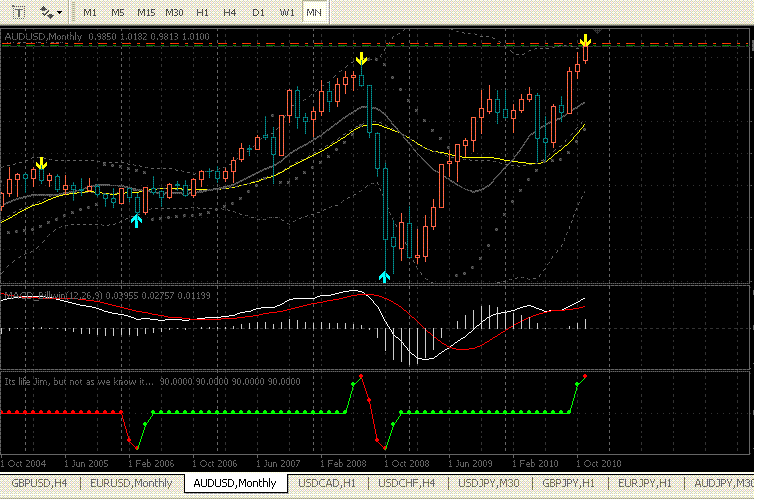
Task: Click the '1 Feb 2010' date label
Action: 535,464
